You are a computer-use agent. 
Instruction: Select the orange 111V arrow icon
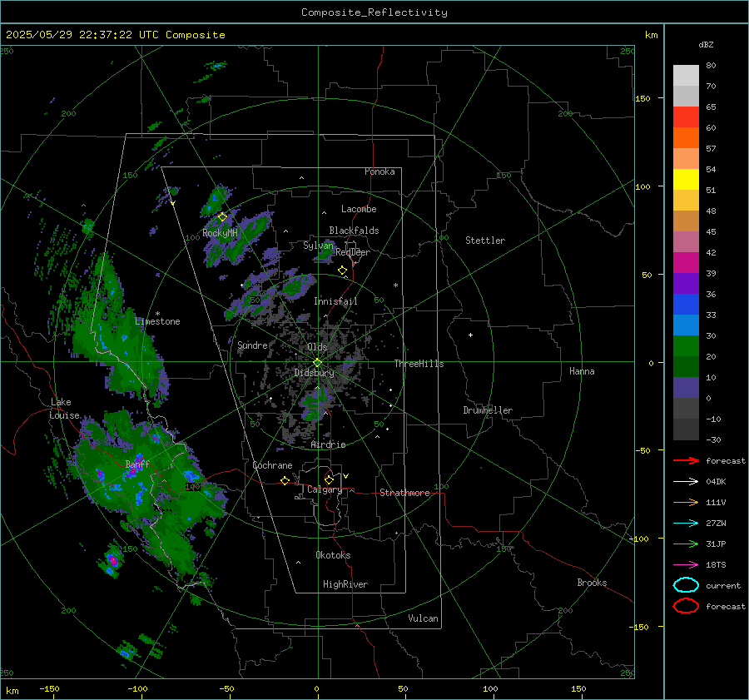pyautogui.click(x=686, y=502)
